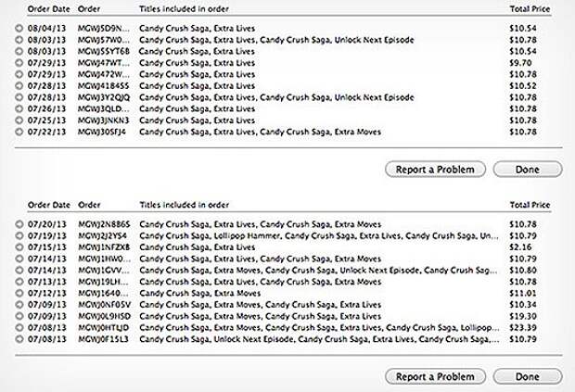This screenshot has width=575, height=392.
Task: Click the arrow next to order MGWJ47WT
Action: click(19, 63)
